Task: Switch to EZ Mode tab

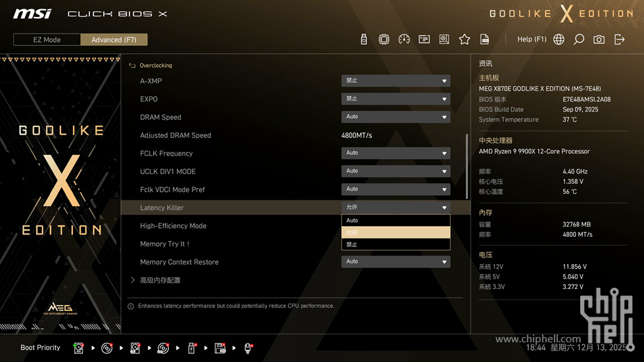Action: coord(47,39)
